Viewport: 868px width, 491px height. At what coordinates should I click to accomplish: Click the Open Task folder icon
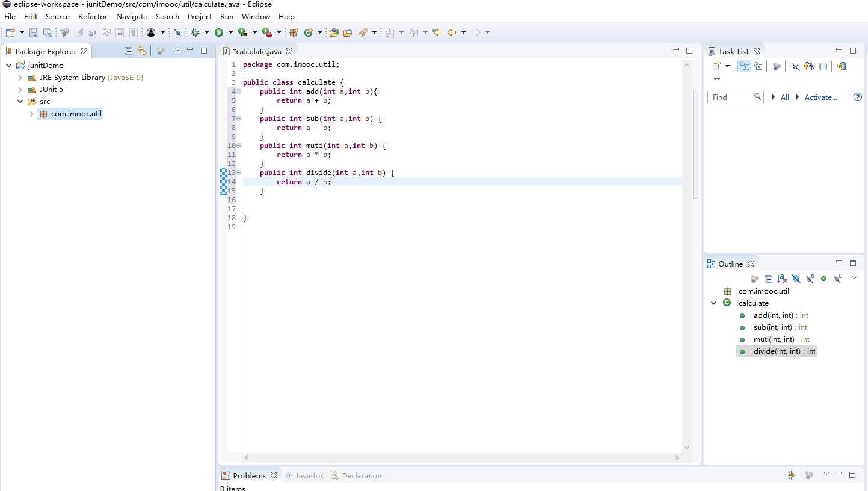pos(348,32)
